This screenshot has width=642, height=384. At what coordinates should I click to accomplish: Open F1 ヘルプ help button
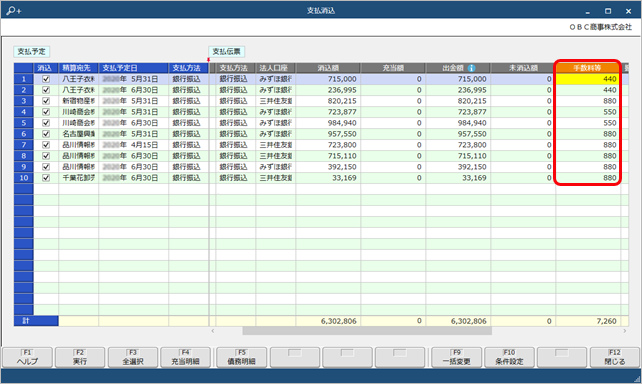tap(27, 357)
